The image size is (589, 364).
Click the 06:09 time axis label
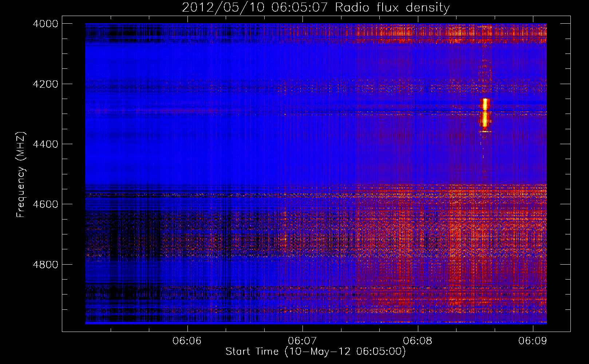click(x=533, y=341)
